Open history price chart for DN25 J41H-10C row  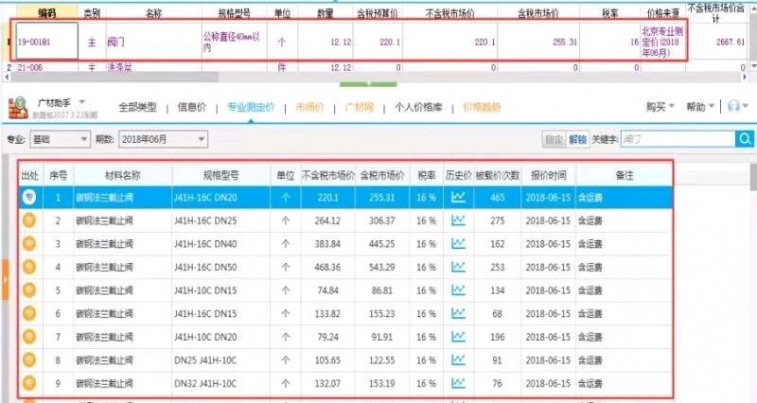(x=458, y=360)
